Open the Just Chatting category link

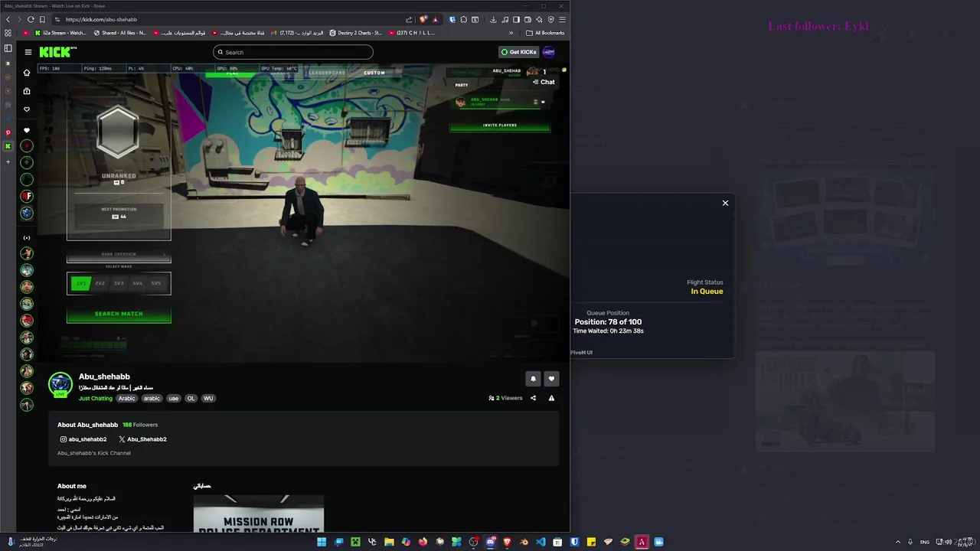[x=96, y=399]
